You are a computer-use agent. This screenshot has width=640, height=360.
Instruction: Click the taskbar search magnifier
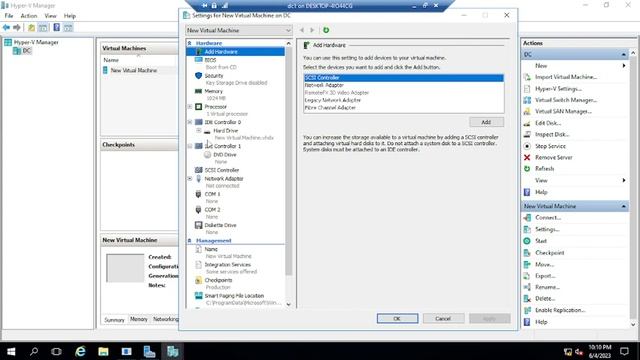pos(34,351)
